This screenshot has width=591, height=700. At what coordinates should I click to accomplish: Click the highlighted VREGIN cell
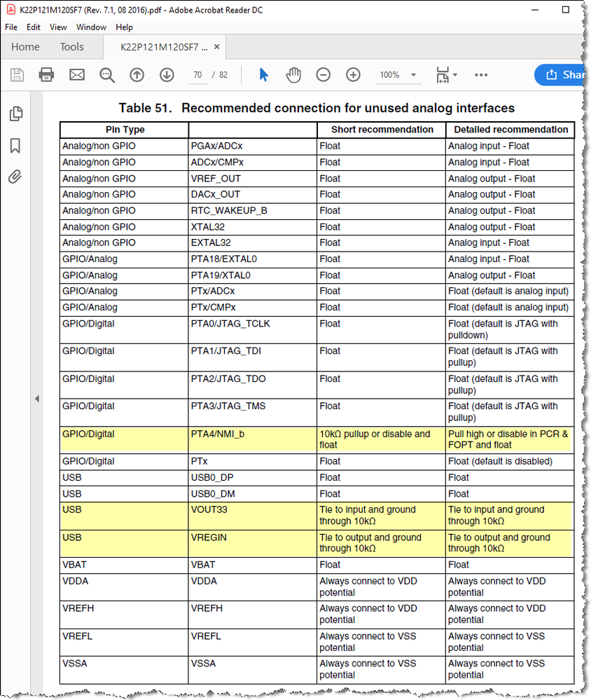[x=253, y=543]
